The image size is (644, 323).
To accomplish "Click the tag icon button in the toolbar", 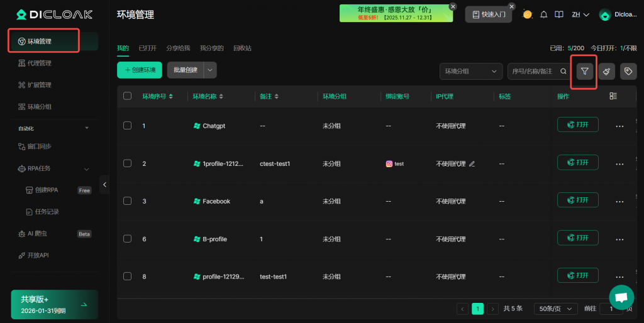I will (628, 72).
